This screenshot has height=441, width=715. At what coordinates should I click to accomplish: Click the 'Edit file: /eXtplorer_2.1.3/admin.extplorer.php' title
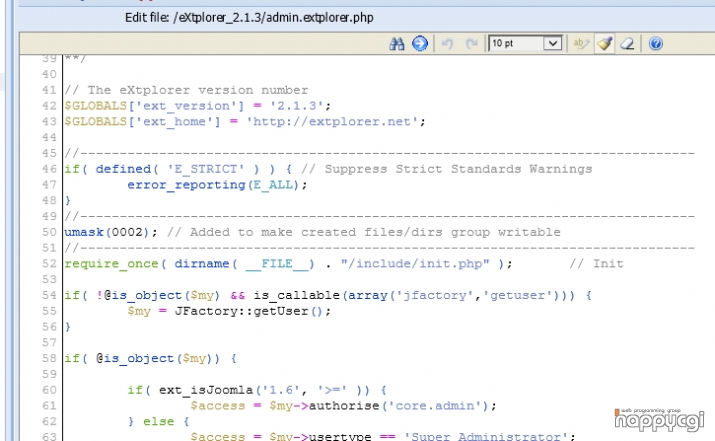pyautogui.click(x=249, y=18)
